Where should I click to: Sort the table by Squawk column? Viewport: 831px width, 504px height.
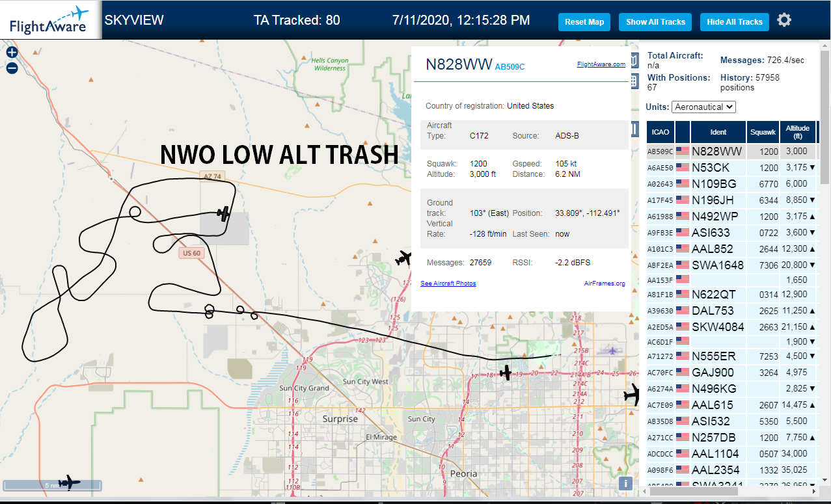763,132
